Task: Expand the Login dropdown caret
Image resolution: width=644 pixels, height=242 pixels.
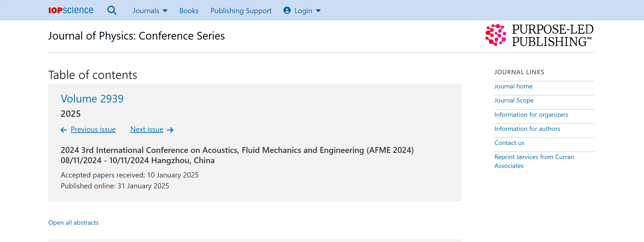Action: point(318,11)
